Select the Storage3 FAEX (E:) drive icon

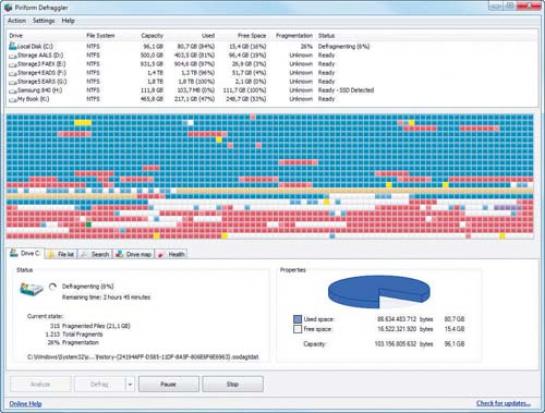coord(13,64)
